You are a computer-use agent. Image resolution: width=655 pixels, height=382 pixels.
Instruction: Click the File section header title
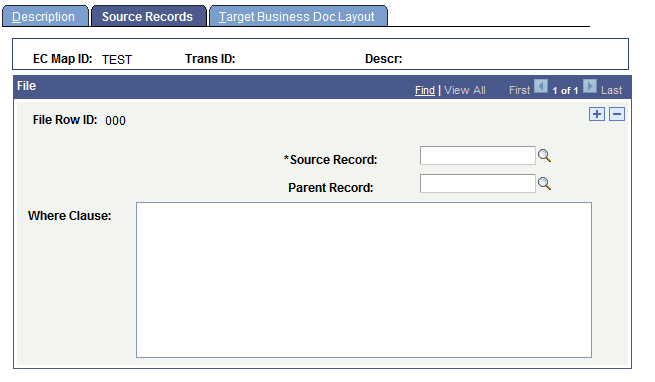click(26, 86)
